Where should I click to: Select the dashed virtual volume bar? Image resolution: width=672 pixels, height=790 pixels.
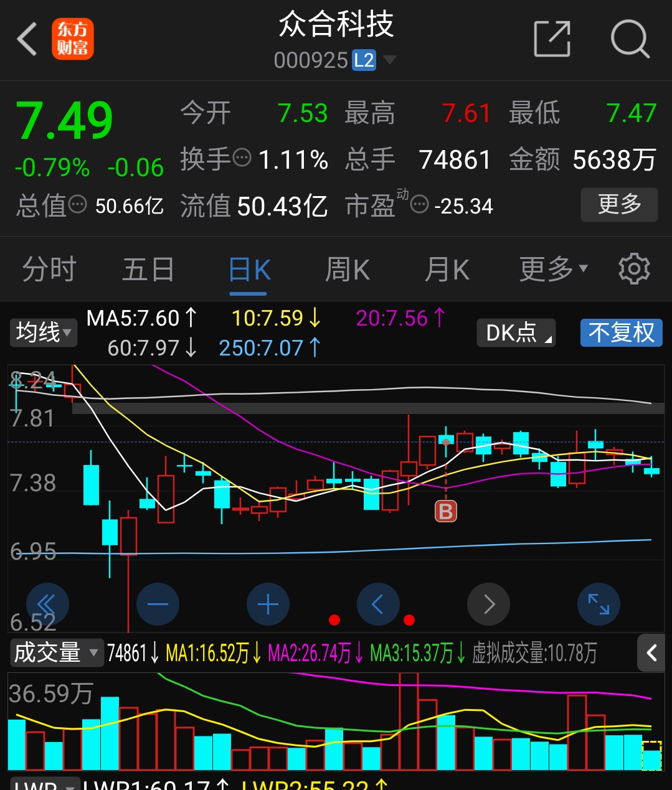pyautogui.click(x=651, y=755)
